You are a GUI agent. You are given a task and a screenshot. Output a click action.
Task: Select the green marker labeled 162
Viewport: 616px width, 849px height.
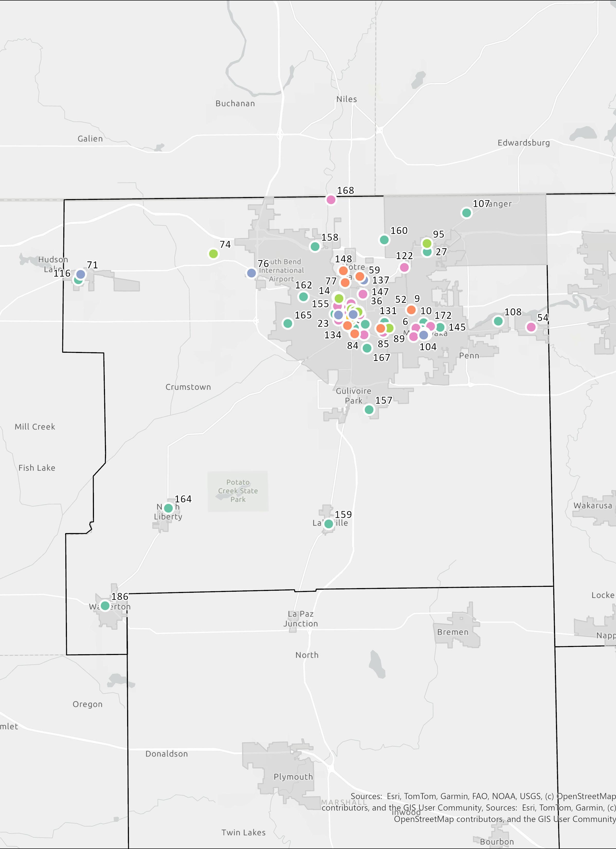303,297
